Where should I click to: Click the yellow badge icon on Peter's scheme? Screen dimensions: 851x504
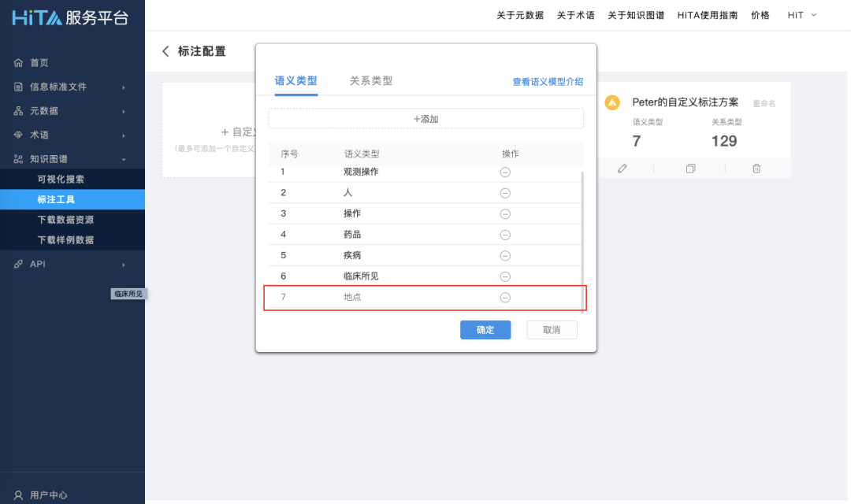click(x=612, y=102)
